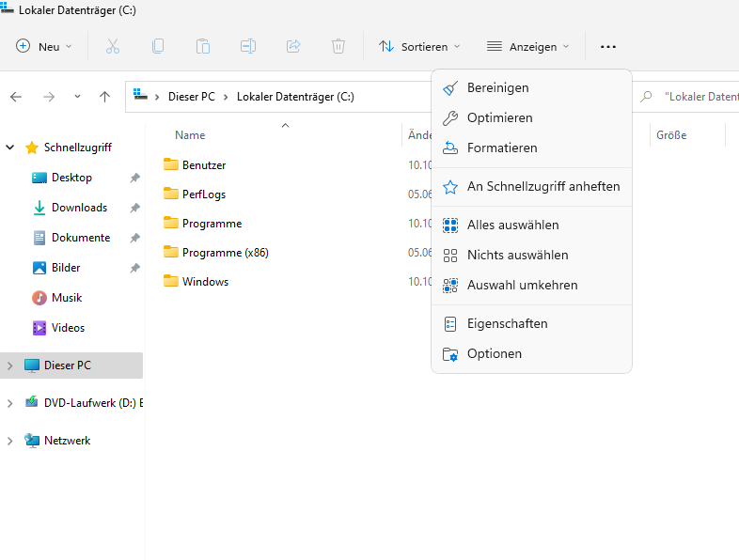
Task: Choose Eigenschaften in the context menu
Action: (507, 323)
